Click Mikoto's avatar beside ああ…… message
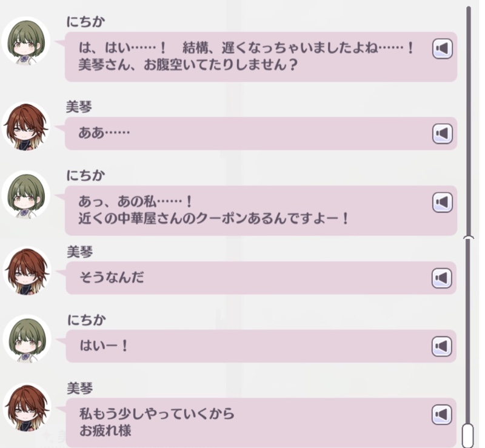This screenshot has width=485, height=448. 26,127
